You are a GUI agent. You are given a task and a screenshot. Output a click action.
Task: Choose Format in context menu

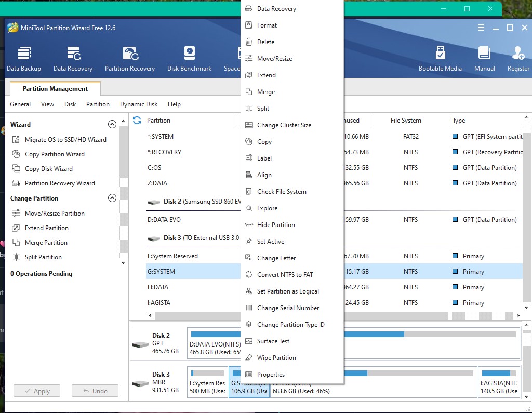(x=292, y=25)
